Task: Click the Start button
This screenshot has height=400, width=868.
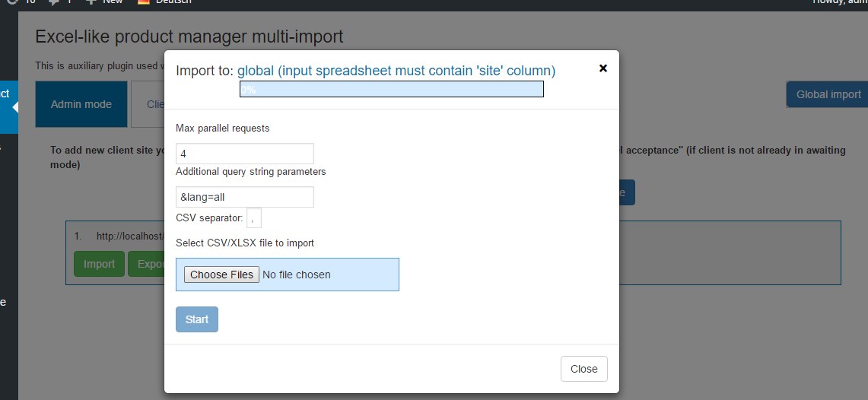Action: (197, 319)
